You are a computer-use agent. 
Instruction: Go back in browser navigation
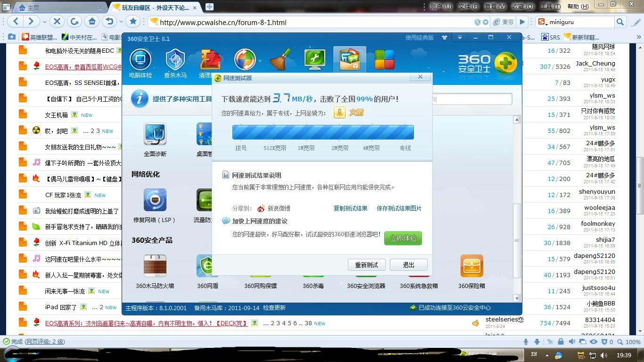coord(16,21)
